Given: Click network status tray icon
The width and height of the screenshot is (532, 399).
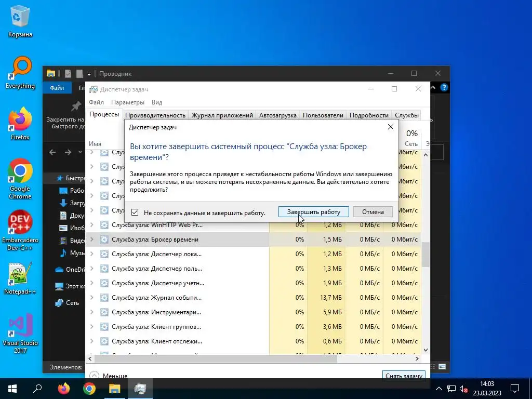Looking at the screenshot, I should 451,389.
